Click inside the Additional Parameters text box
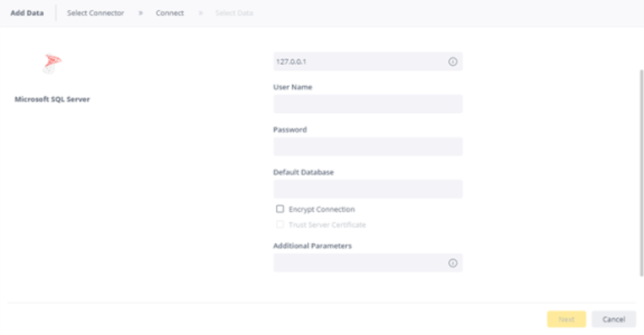Viewport: 644px width, 335px height. click(368, 263)
